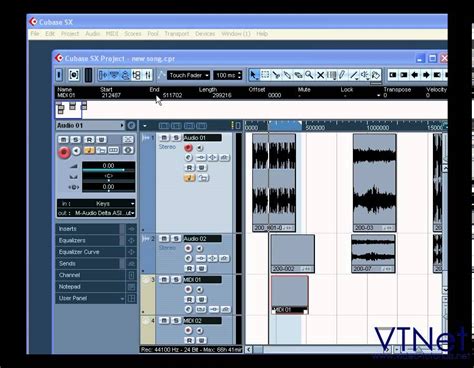Open the Touch Fader automation dropdown
474x368 pixels.
[x=188, y=75]
